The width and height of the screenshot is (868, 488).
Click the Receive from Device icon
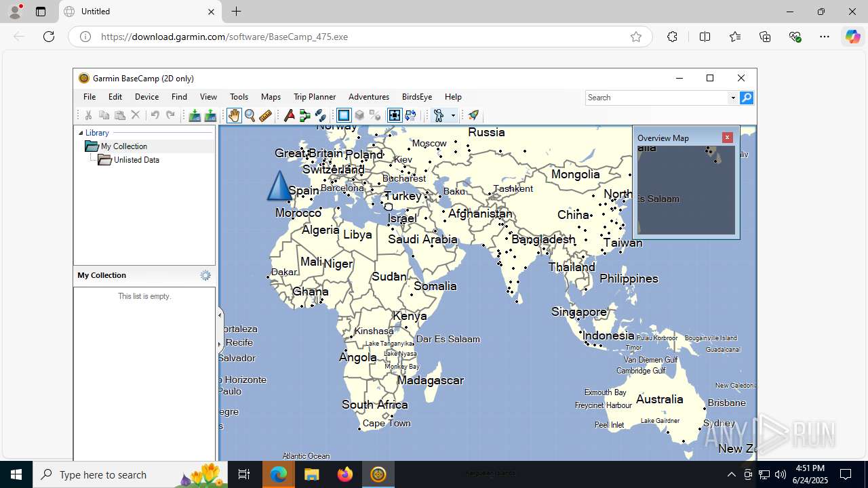click(x=210, y=115)
